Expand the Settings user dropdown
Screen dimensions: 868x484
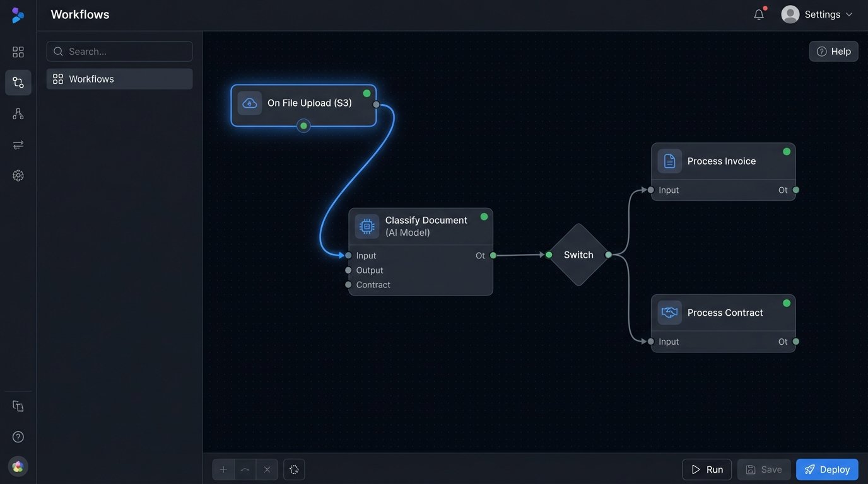pos(817,14)
